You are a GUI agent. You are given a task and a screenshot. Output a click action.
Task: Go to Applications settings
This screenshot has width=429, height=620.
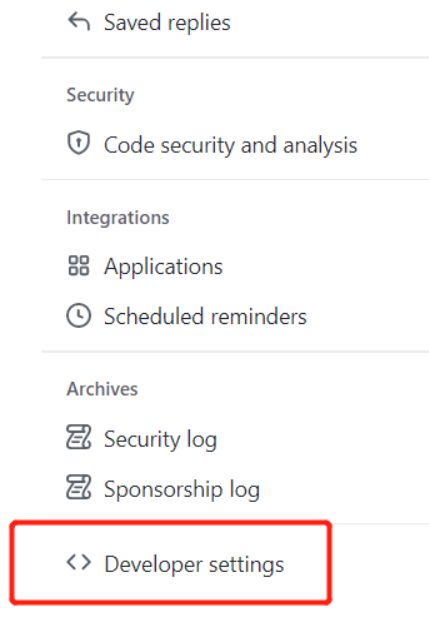(x=163, y=267)
